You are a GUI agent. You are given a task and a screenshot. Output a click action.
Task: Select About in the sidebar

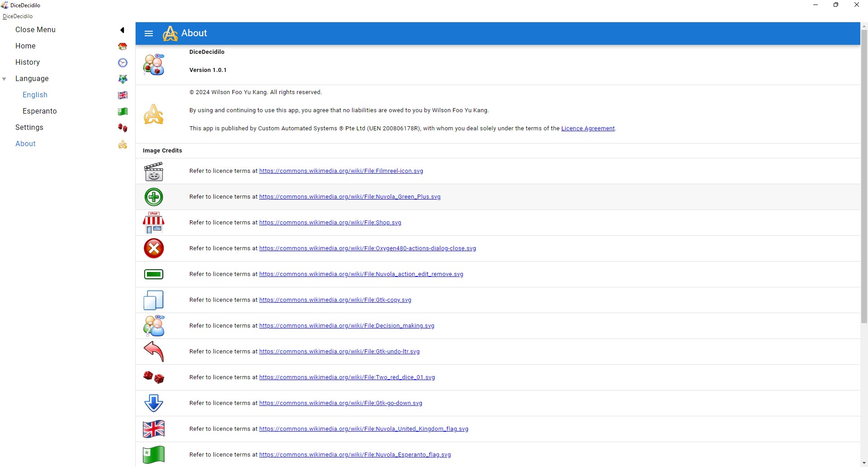point(25,144)
